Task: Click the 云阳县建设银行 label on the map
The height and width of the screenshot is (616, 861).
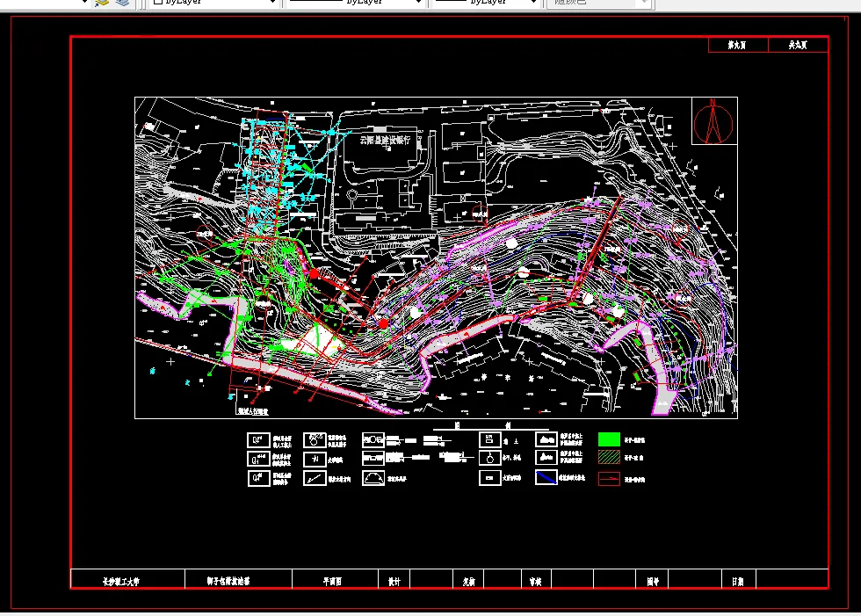Action: (385, 140)
